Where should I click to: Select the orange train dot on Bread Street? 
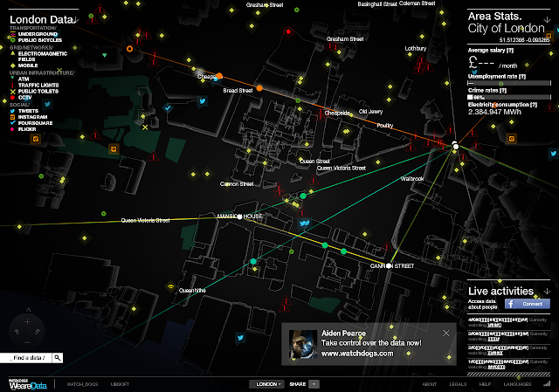pos(259,88)
